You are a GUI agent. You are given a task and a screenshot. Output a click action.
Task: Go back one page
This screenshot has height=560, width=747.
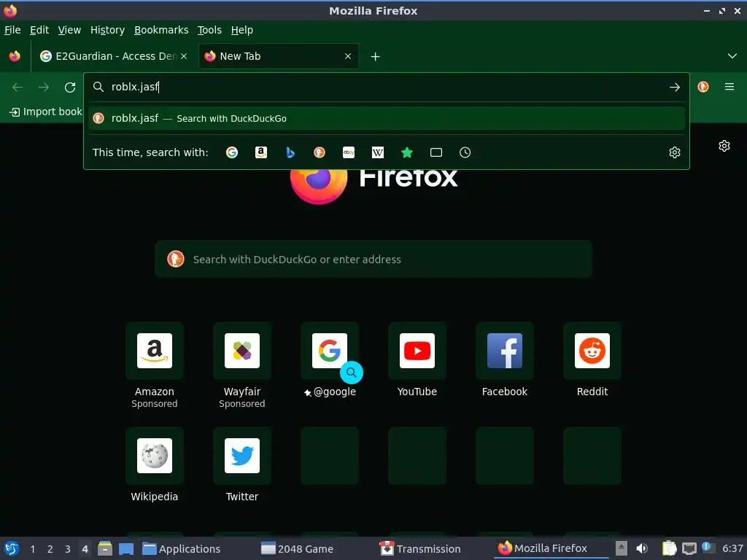[x=18, y=87]
